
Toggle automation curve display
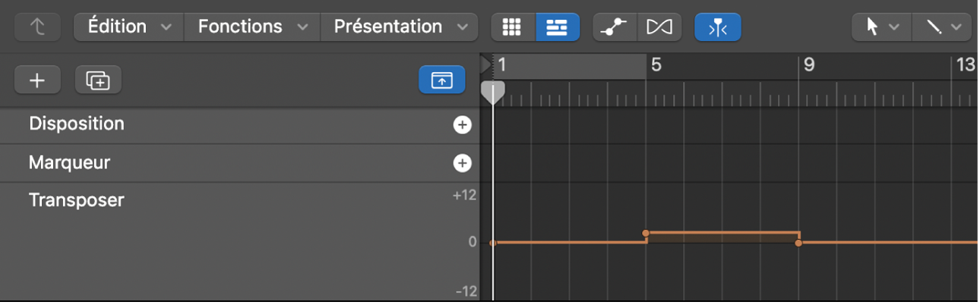[x=614, y=27]
